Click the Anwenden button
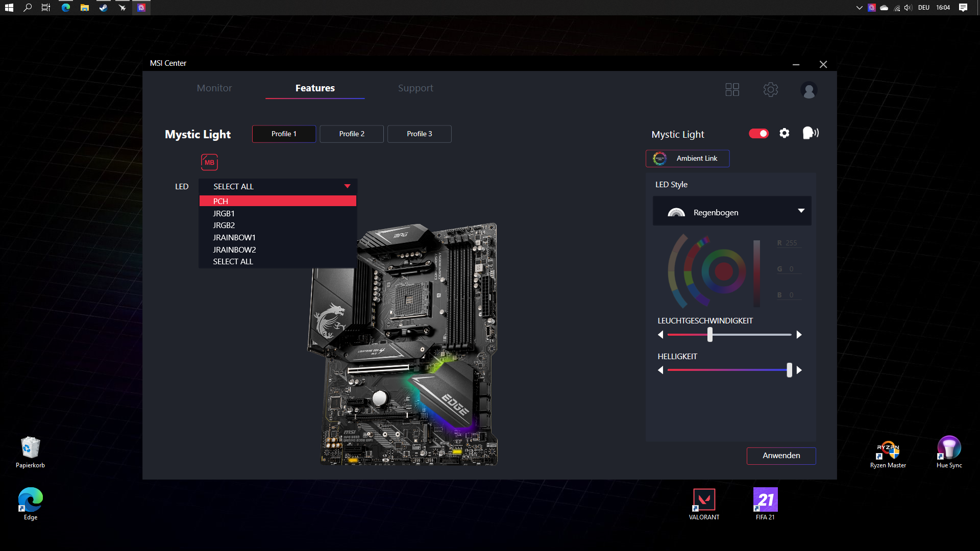 pos(781,456)
